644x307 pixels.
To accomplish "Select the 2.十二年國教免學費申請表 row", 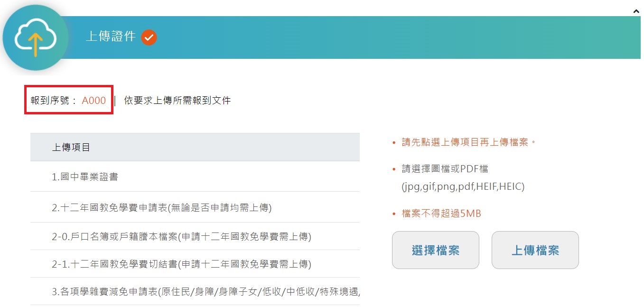I will 161,208.
